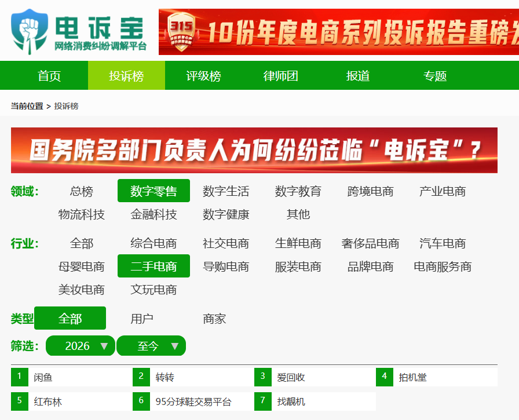This screenshot has height=420, width=519.
Task: Filter by 生鲜电商 industry
Action: 298,243
